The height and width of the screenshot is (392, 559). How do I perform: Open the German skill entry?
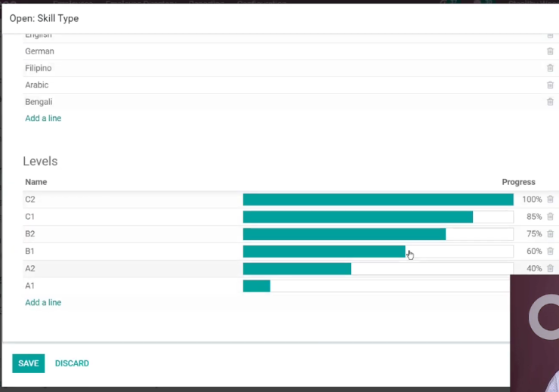(39, 51)
